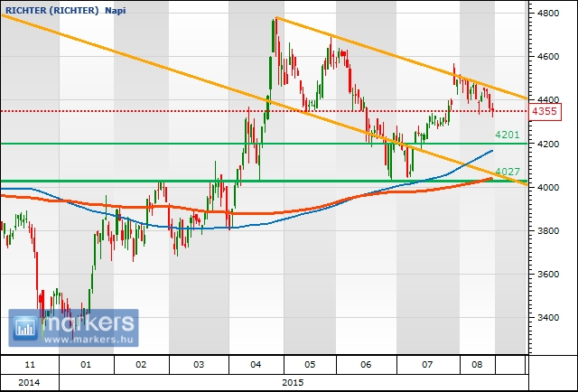Click the RICHTER (RICHTER) Napi chart title

point(66,10)
